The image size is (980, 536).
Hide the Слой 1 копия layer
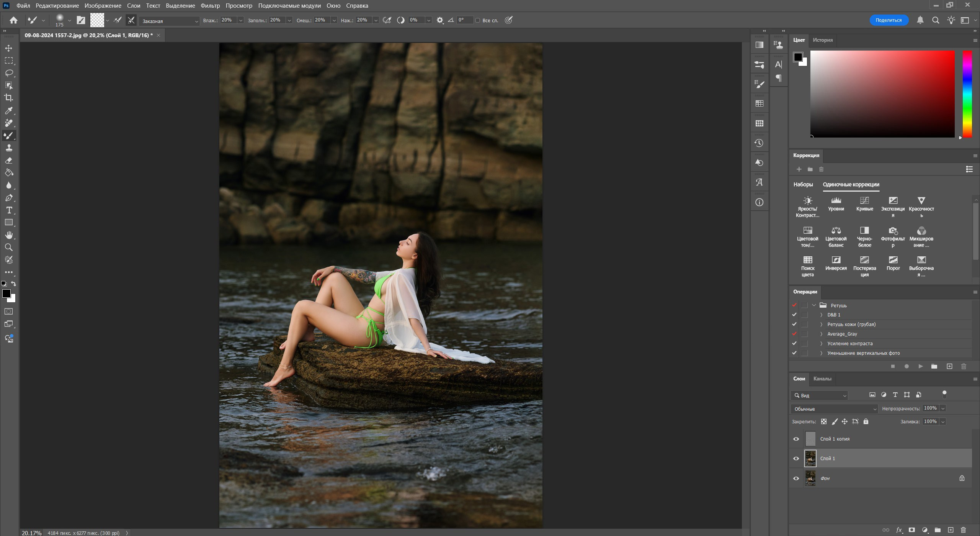[796, 439]
